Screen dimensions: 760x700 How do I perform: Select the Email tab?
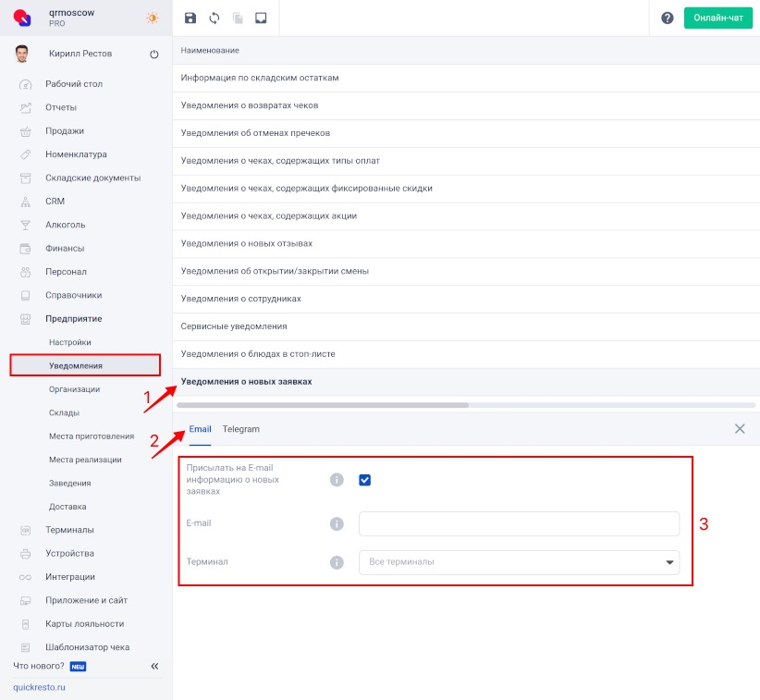[x=201, y=429]
